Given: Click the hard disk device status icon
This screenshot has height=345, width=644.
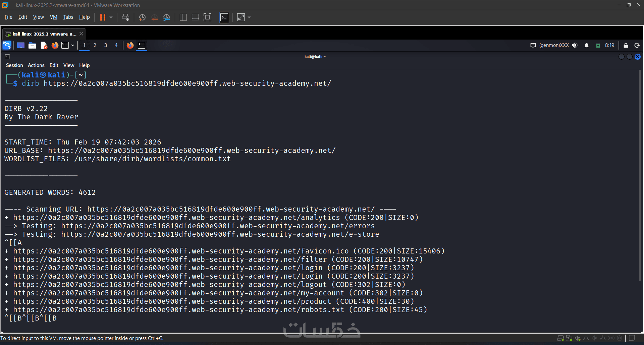Looking at the screenshot, I should 560,338.
